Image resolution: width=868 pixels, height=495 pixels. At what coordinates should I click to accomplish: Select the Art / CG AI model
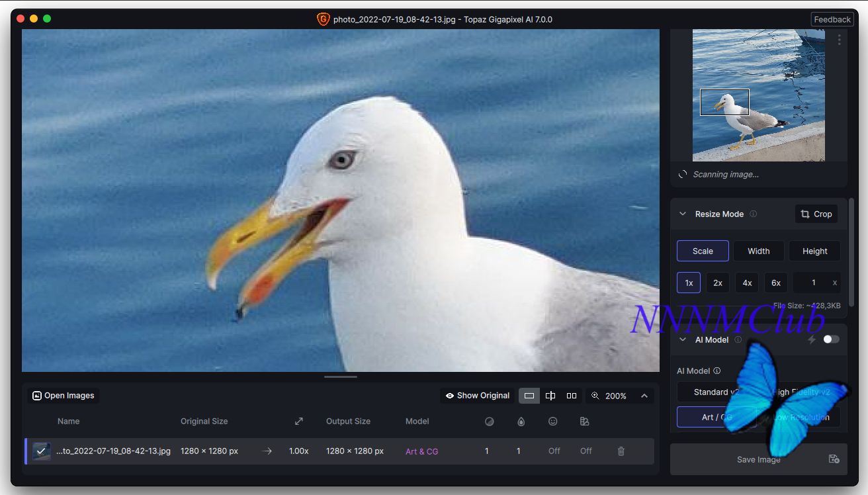click(716, 417)
